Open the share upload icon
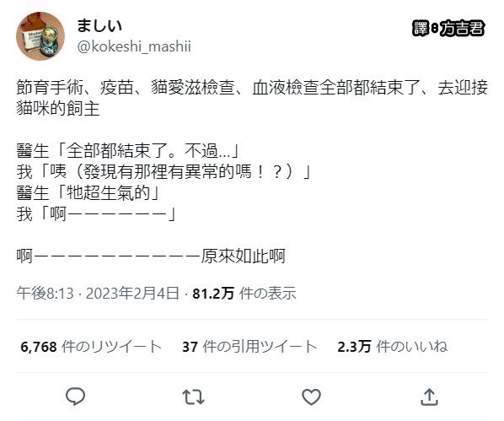The image size is (504, 421). pyautogui.click(x=429, y=397)
